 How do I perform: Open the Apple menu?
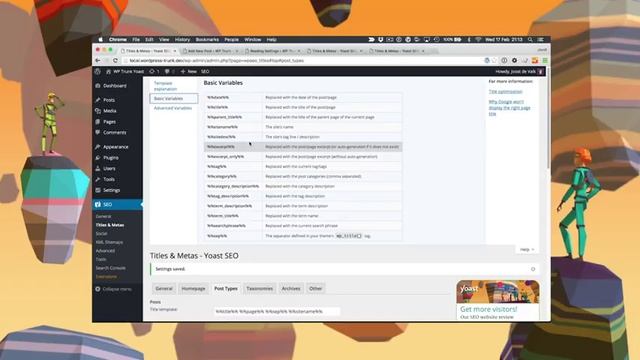[100, 40]
